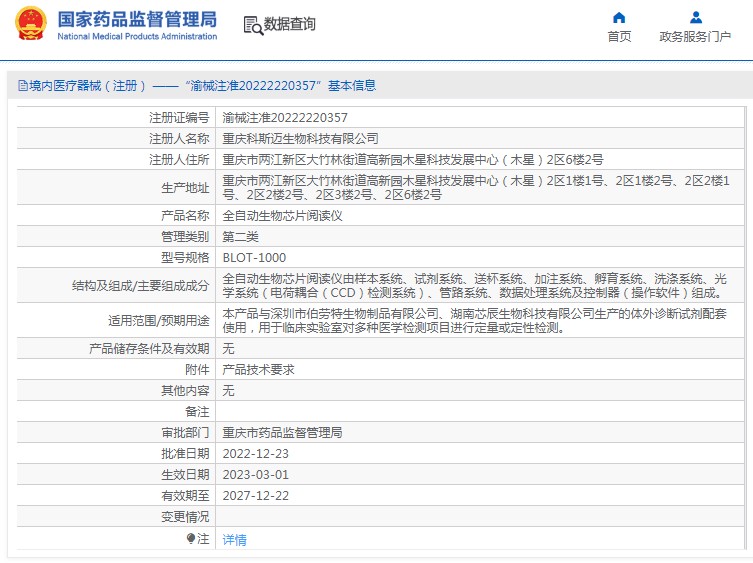Click the 产品技术要求 attachment entry
The width and height of the screenshot is (753, 563).
pyautogui.click(x=258, y=369)
